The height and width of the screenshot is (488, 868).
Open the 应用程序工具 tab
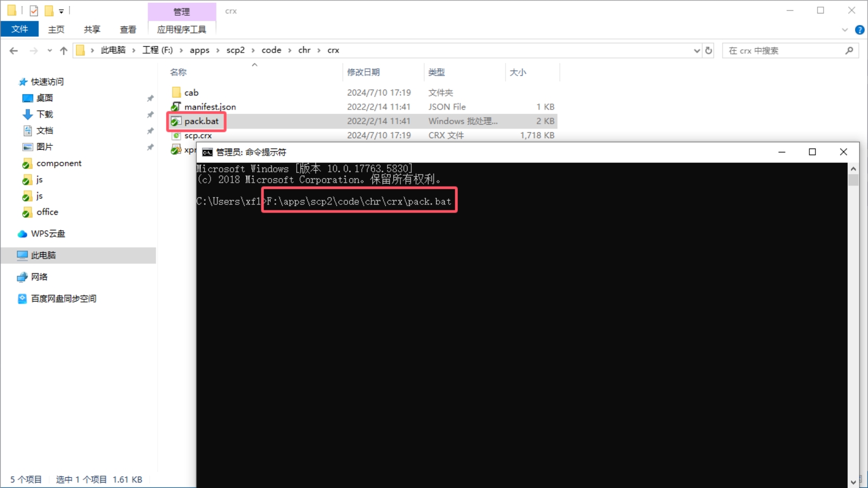pos(182,29)
